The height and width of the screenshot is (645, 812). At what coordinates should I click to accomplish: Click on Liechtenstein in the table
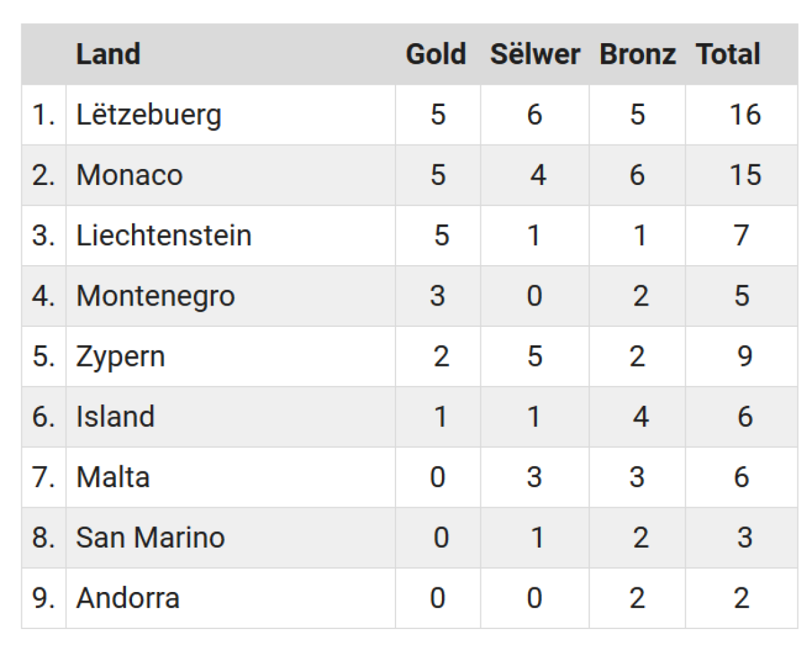(x=164, y=235)
